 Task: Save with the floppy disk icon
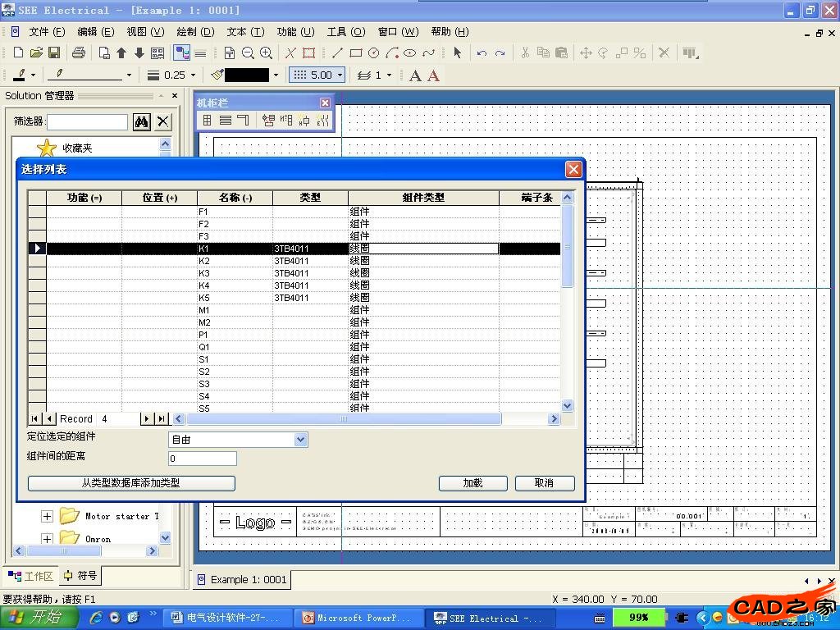click(54, 52)
